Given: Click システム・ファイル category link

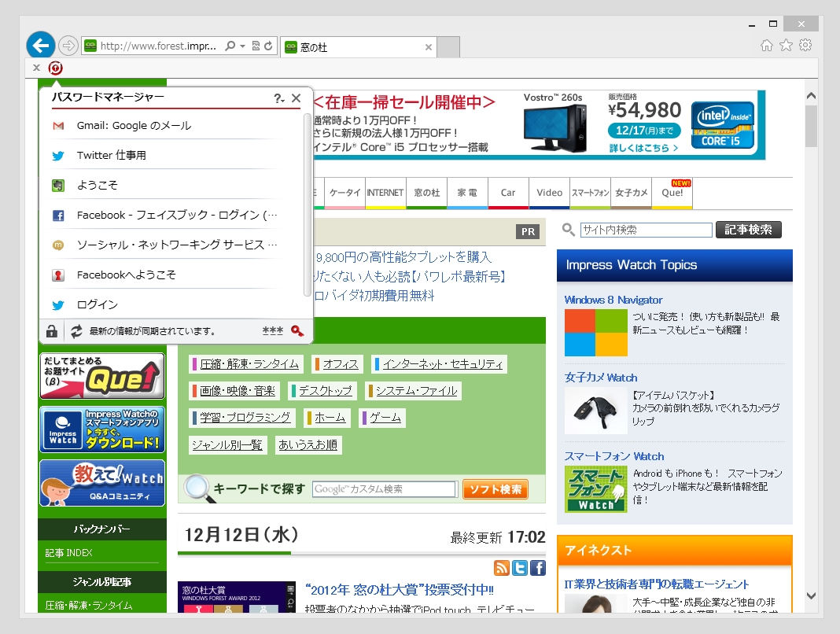Looking at the screenshot, I should point(416,391).
